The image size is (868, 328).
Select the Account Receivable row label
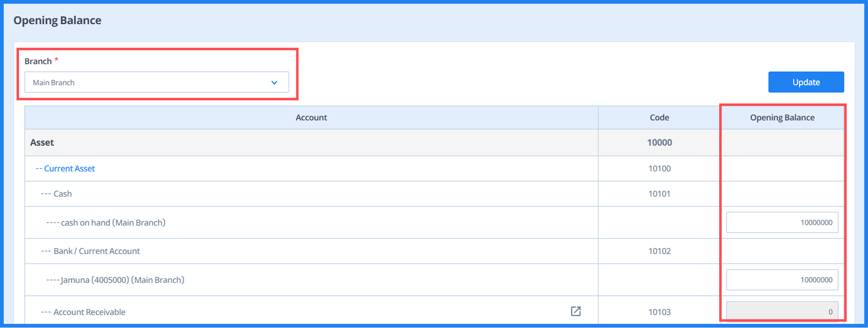[x=89, y=312]
